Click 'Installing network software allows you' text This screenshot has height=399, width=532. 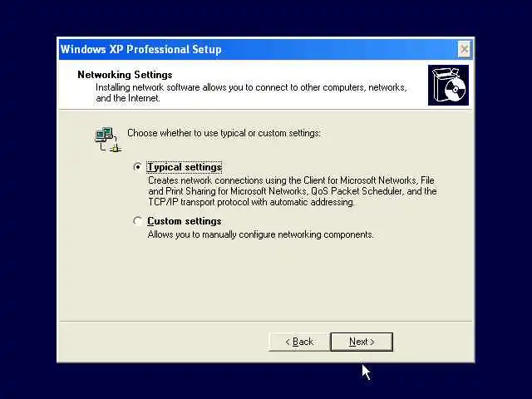click(251, 92)
